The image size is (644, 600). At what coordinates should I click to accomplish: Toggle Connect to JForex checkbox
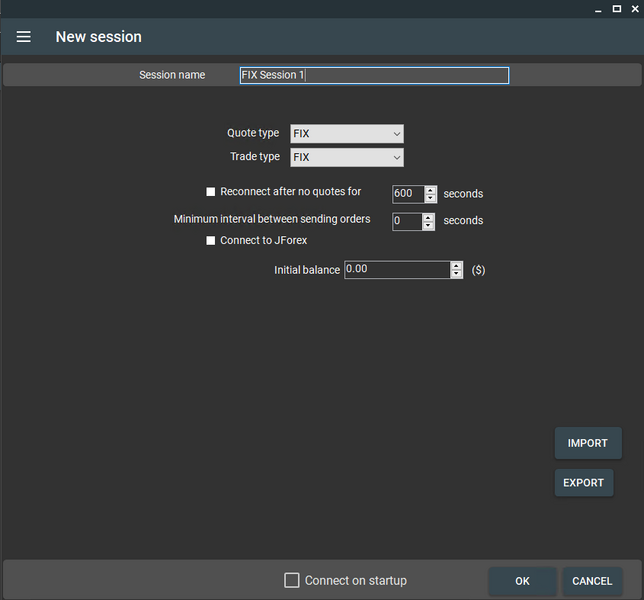(211, 241)
